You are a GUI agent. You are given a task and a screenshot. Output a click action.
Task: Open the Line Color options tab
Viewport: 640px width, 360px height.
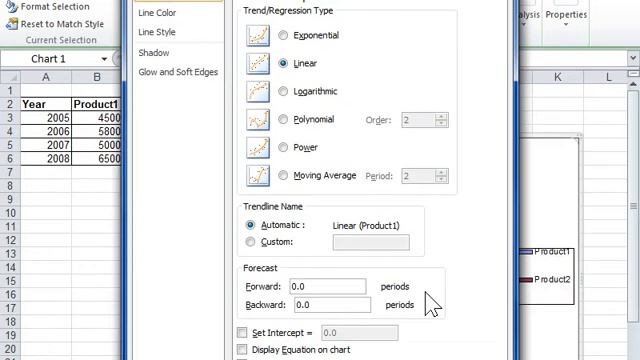[157, 13]
